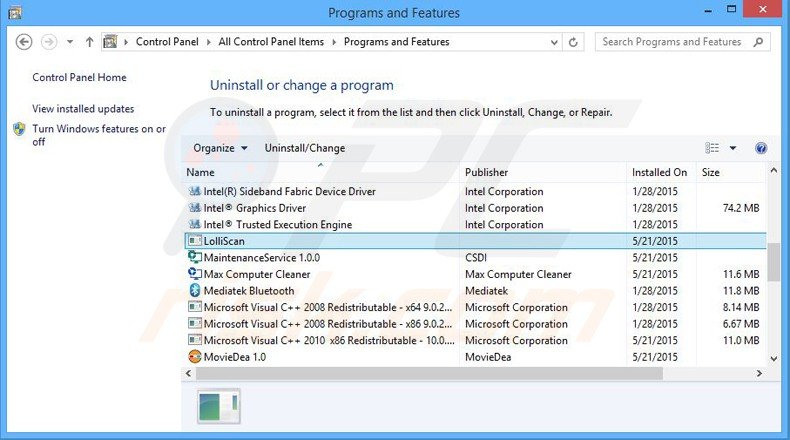Select MaintenanceService 1.0.0 entry
790x440 pixels.
pos(261,258)
